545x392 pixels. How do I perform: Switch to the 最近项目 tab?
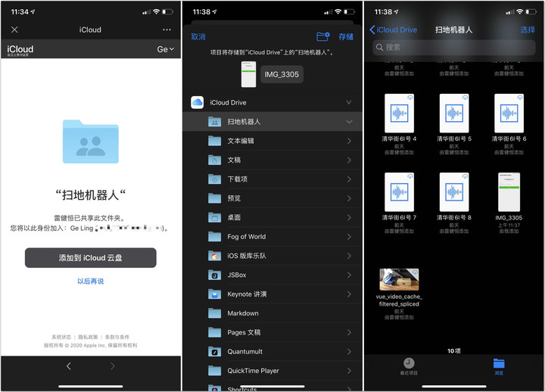coord(409,366)
